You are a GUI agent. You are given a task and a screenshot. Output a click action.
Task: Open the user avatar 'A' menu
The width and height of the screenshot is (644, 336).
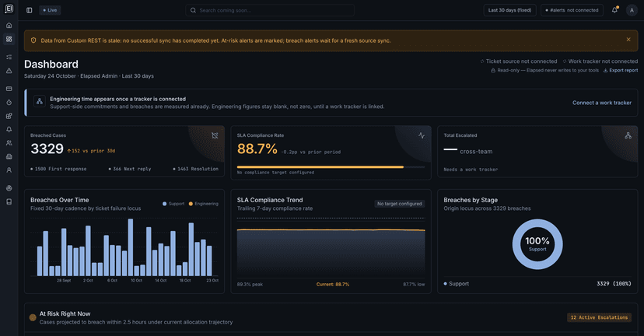point(632,10)
